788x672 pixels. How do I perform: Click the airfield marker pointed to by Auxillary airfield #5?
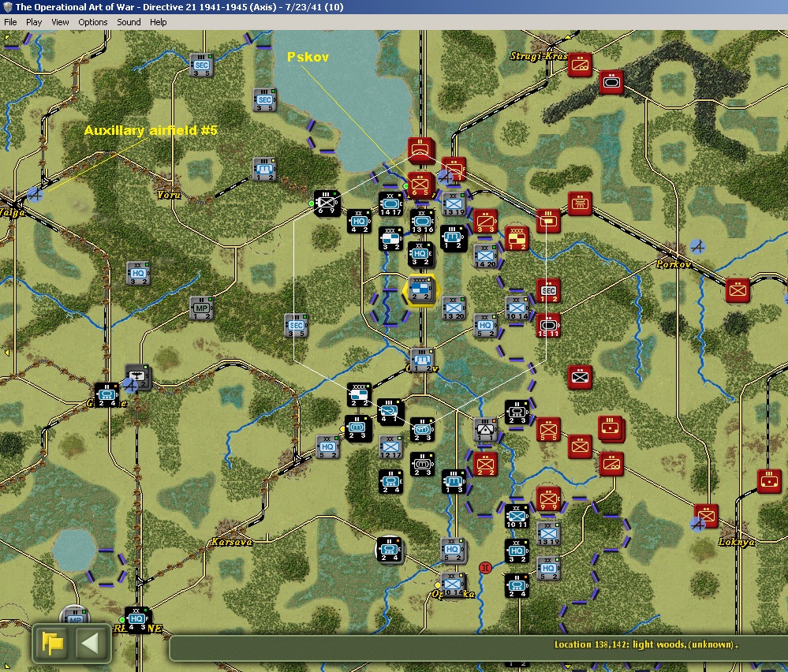click(x=35, y=194)
